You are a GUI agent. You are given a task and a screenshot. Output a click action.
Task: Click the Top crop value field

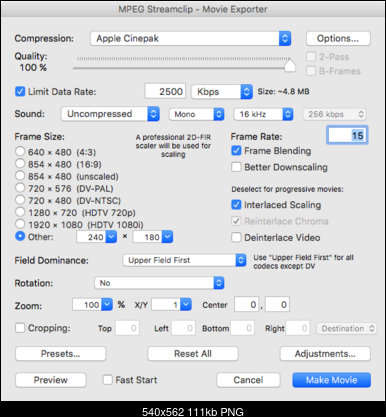pyautogui.click(x=127, y=328)
